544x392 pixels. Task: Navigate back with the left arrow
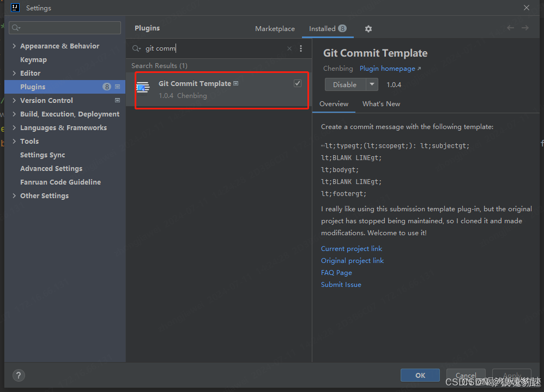510,28
